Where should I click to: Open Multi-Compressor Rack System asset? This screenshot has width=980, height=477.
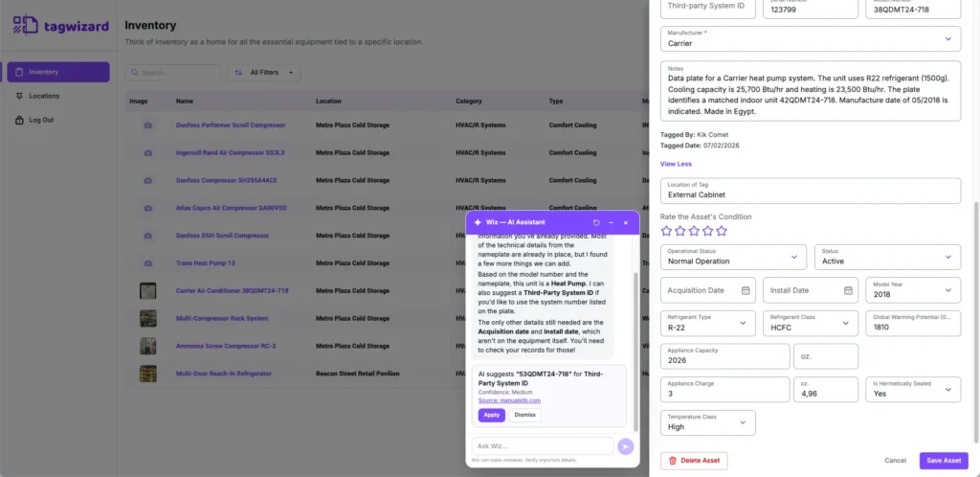tap(222, 318)
